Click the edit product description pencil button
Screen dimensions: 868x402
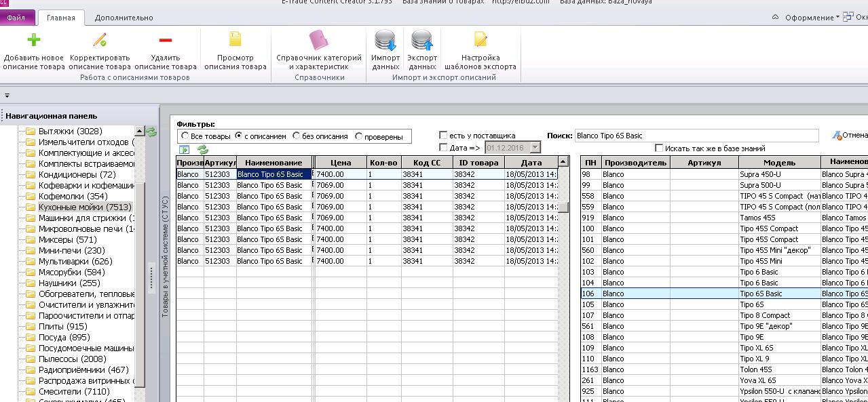100,51
